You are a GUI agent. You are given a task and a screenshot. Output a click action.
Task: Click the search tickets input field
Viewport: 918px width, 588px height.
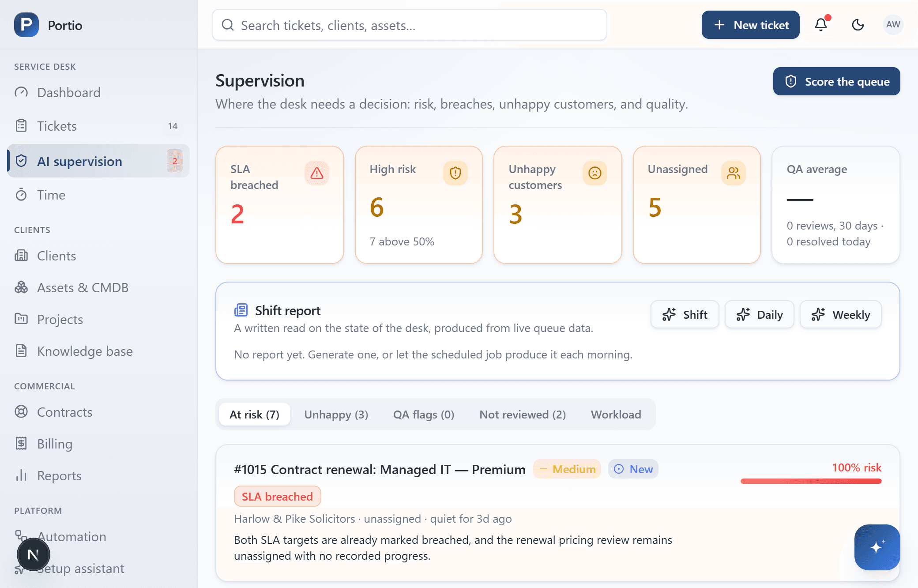(409, 25)
